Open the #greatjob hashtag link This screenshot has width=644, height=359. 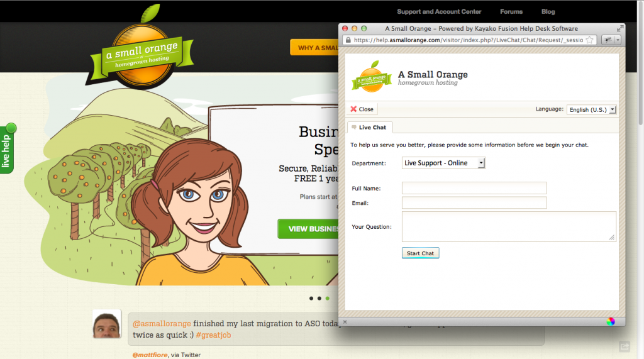pyautogui.click(x=213, y=334)
